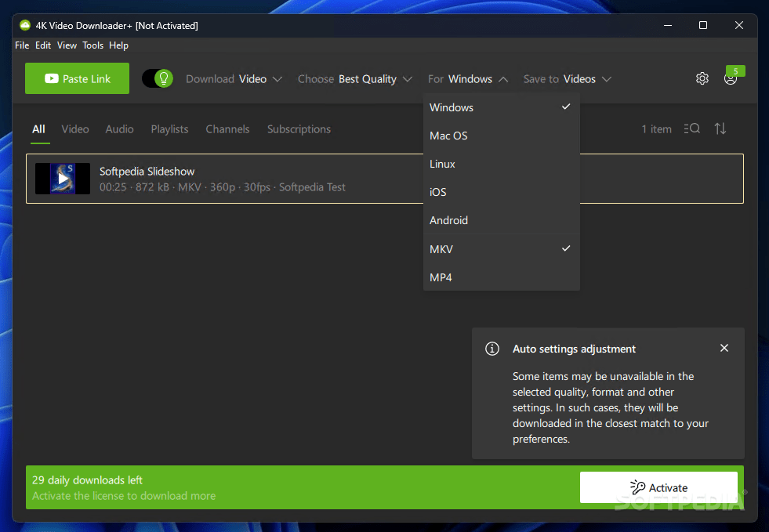Click Activate the license to download more

[124, 496]
